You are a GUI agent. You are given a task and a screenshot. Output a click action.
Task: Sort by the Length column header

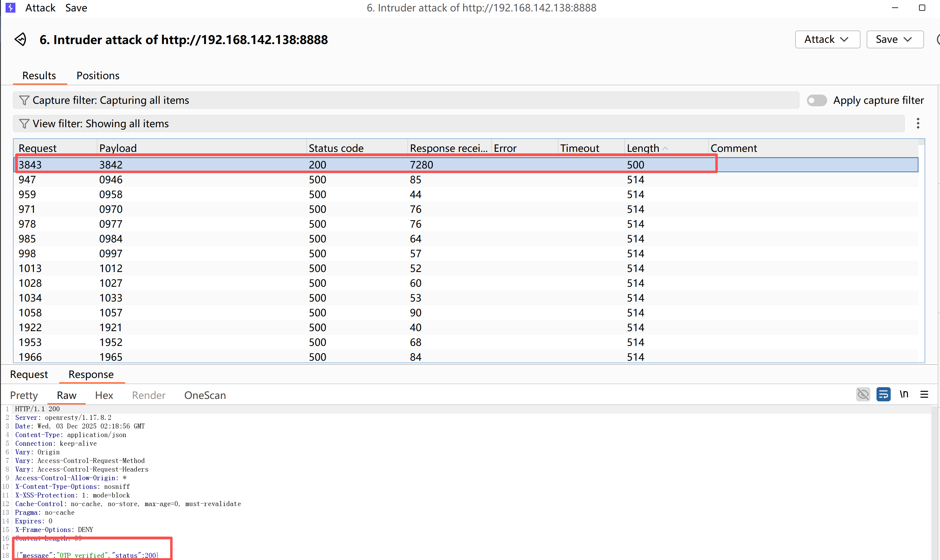pyautogui.click(x=643, y=148)
